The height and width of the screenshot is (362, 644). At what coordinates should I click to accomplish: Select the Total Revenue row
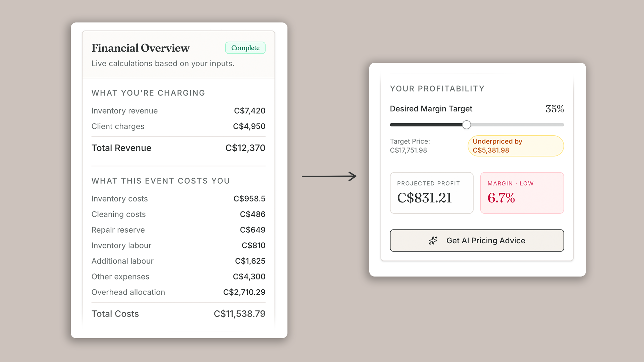[x=178, y=148]
